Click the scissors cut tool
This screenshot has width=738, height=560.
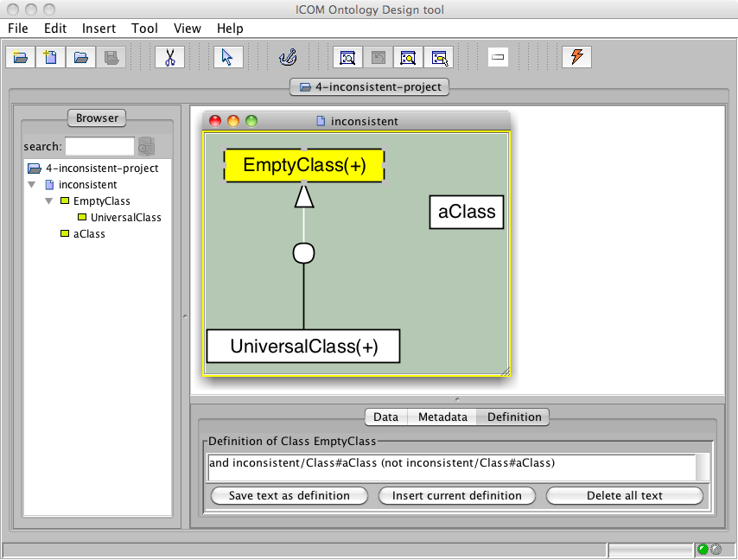[x=170, y=57]
